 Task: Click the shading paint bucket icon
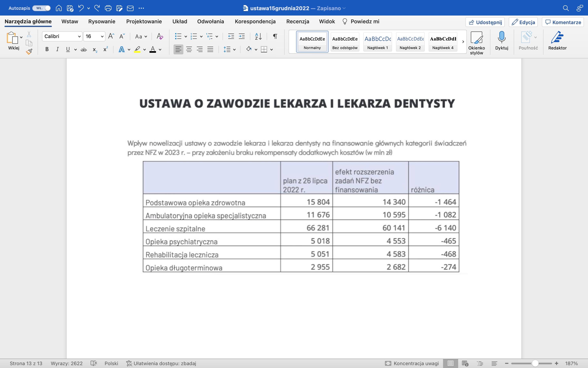[248, 49]
